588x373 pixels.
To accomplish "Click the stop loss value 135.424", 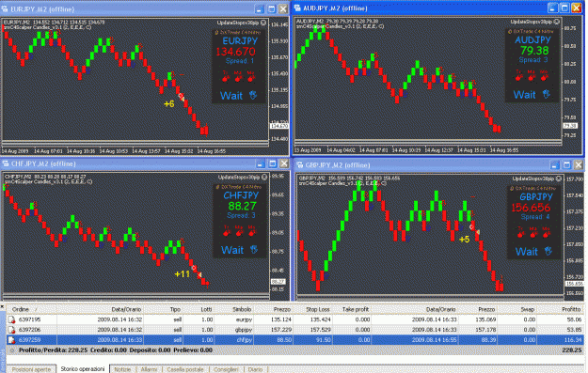I will coord(320,319).
